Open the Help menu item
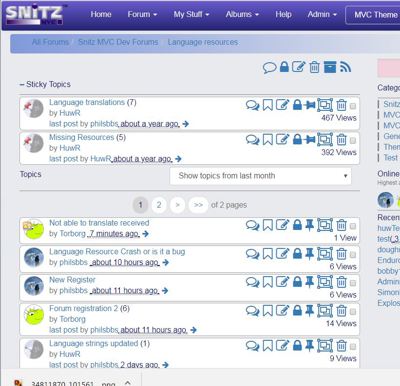 pyautogui.click(x=283, y=14)
